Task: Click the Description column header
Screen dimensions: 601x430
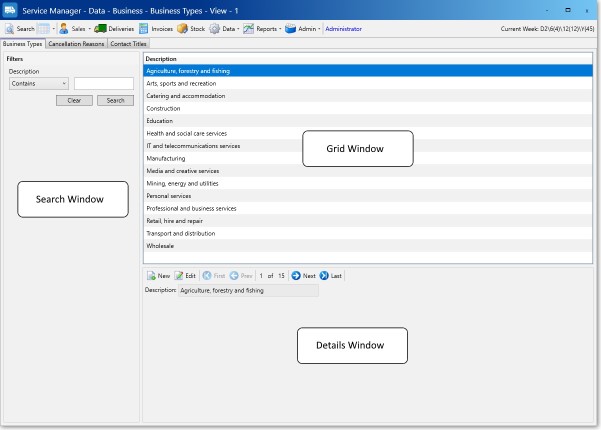Action: pyautogui.click(x=368, y=59)
